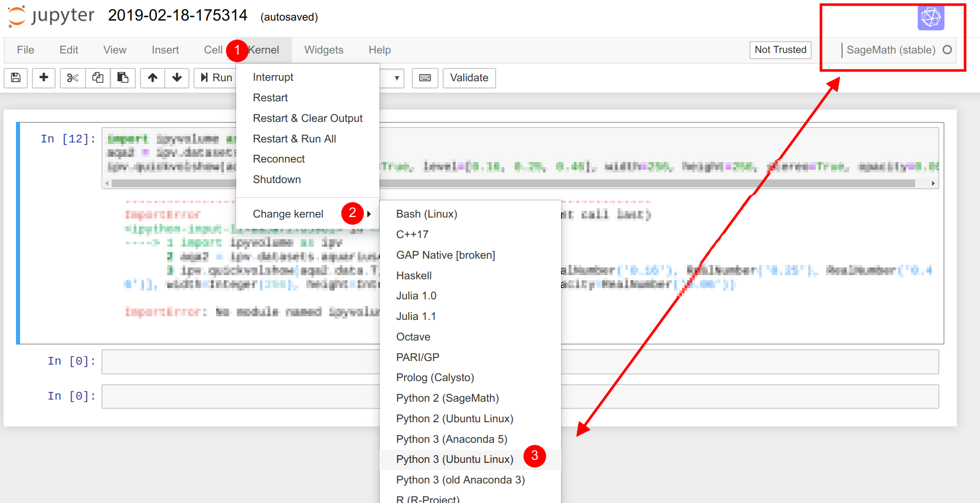Select Restart & Clear Output
980x503 pixels.
tap(307, 118)
